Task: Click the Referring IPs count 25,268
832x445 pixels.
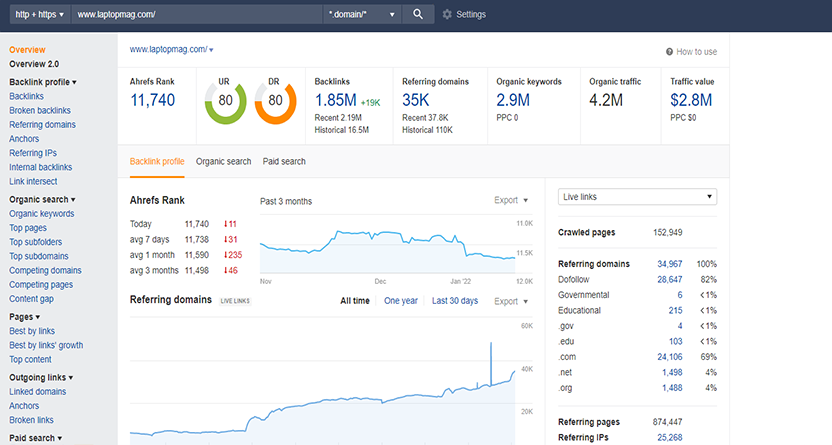Action: coord(670,438)
